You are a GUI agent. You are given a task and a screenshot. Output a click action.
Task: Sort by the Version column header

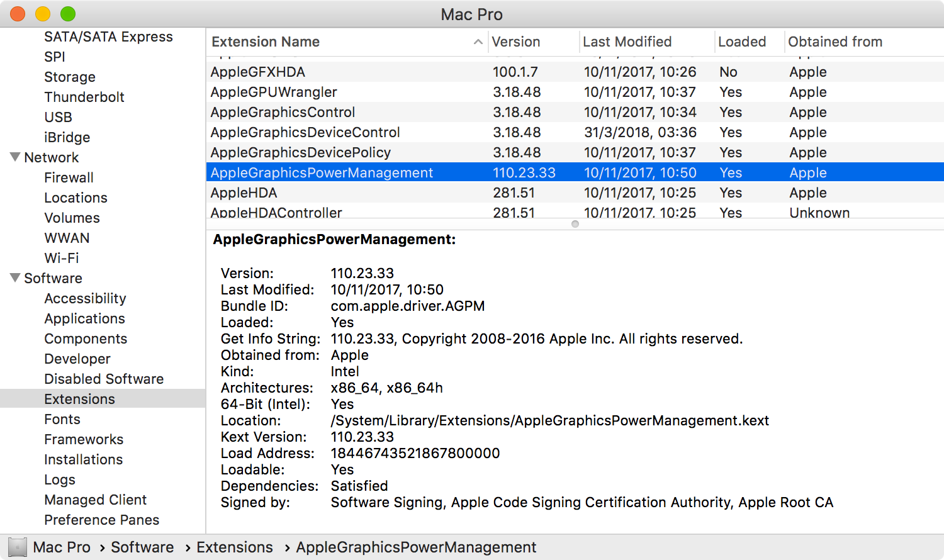tap(515, 42)
